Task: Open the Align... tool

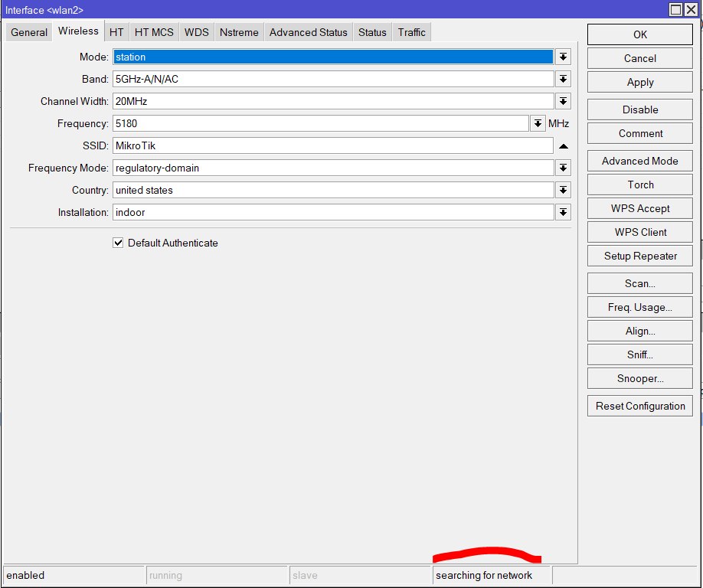Action: point(639,331)
